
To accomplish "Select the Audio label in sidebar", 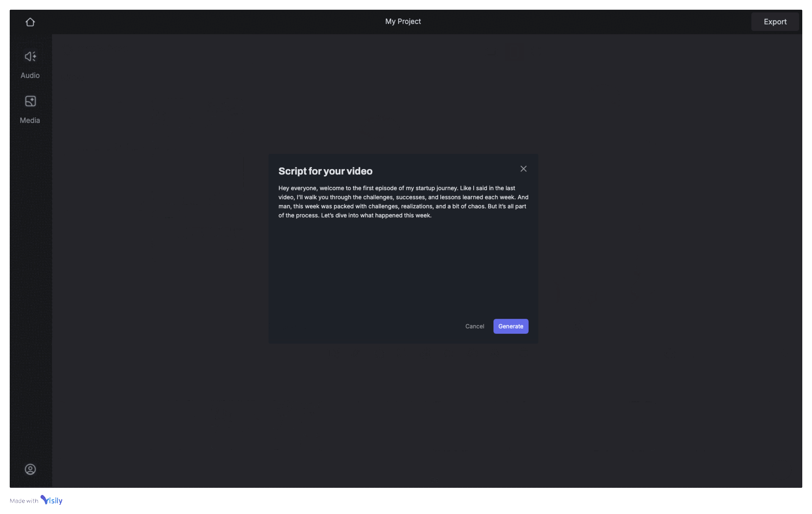I will [30, 75].
